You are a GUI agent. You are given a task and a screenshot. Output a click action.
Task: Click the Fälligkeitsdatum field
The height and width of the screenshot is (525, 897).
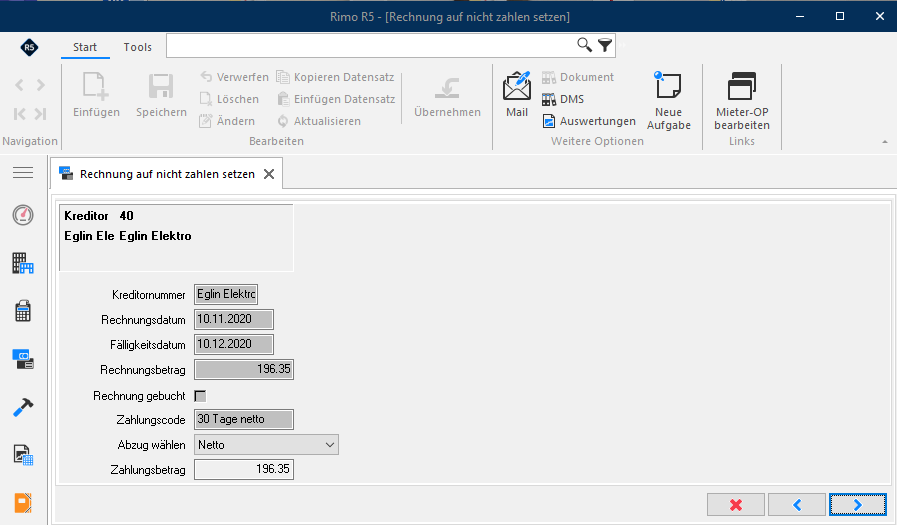234,344
